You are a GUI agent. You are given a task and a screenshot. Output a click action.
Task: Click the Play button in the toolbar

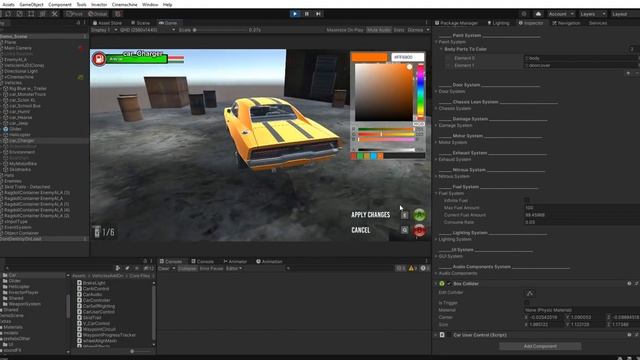[295, 13]
